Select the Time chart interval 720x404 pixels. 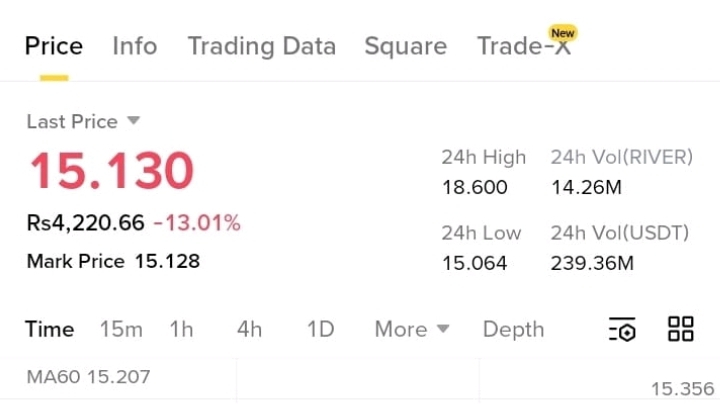coord(50,329)
